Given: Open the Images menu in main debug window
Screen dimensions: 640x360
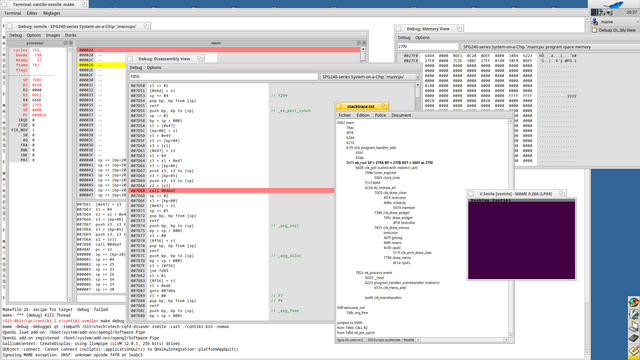Looking at the screenshot, I should point(53,35).
